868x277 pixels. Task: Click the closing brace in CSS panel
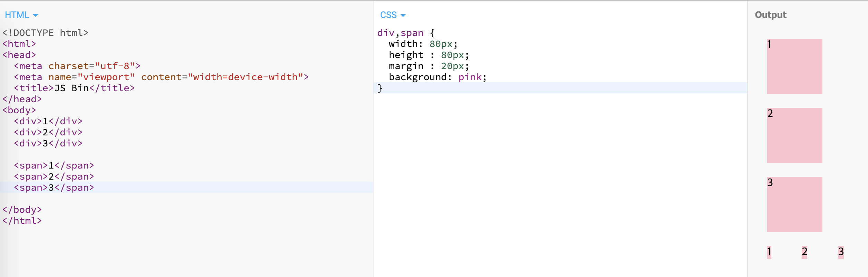point(380,88)
